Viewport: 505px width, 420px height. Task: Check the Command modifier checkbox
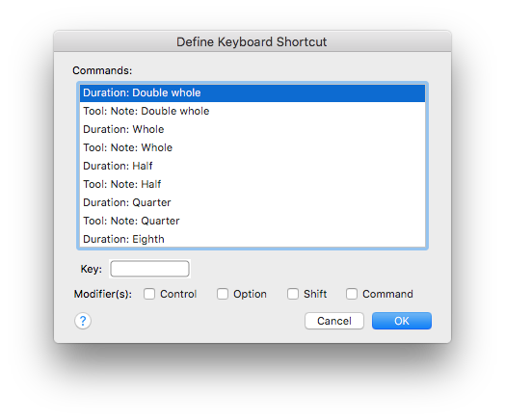point(352,294)
